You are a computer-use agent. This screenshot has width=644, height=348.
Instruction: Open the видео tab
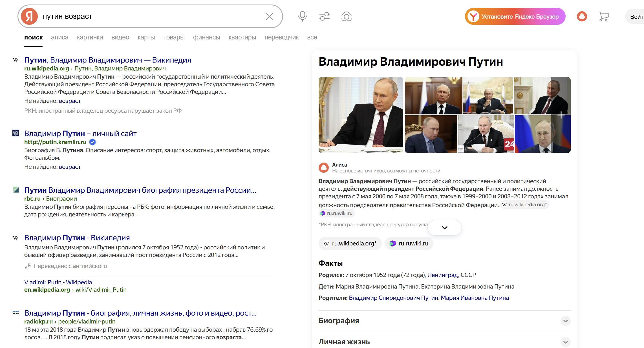[x=120, y=37]
